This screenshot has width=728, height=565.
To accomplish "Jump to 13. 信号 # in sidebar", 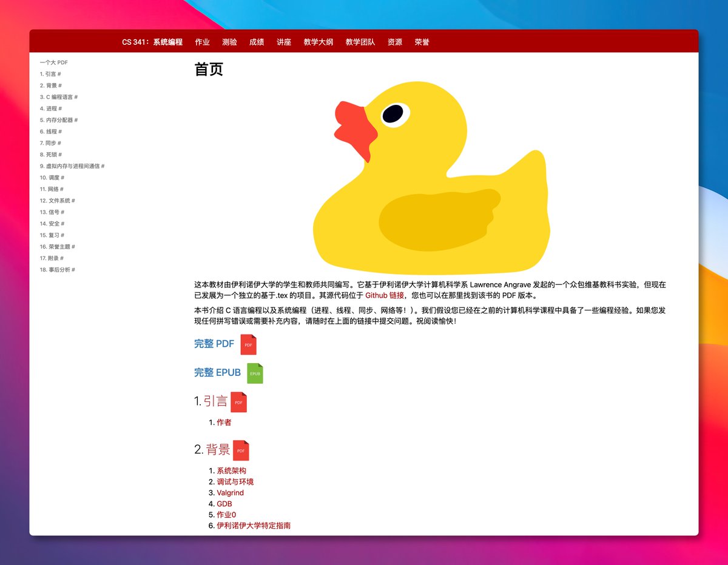I will (52, 212).
